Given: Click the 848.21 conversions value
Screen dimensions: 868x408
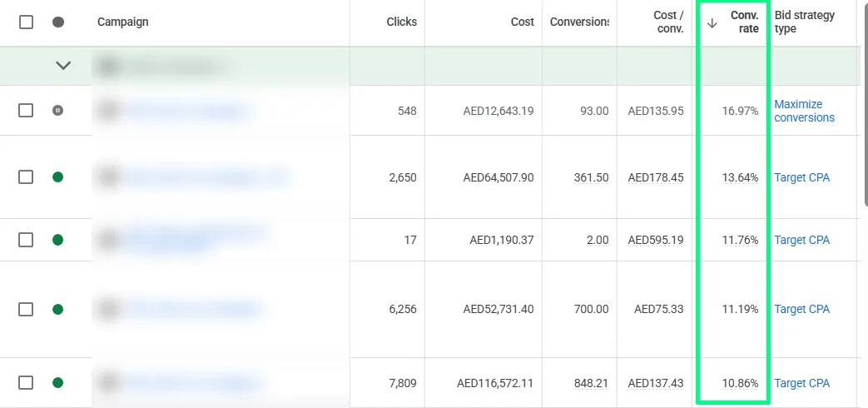Looking at the screenshot, I should coord(591,383).
